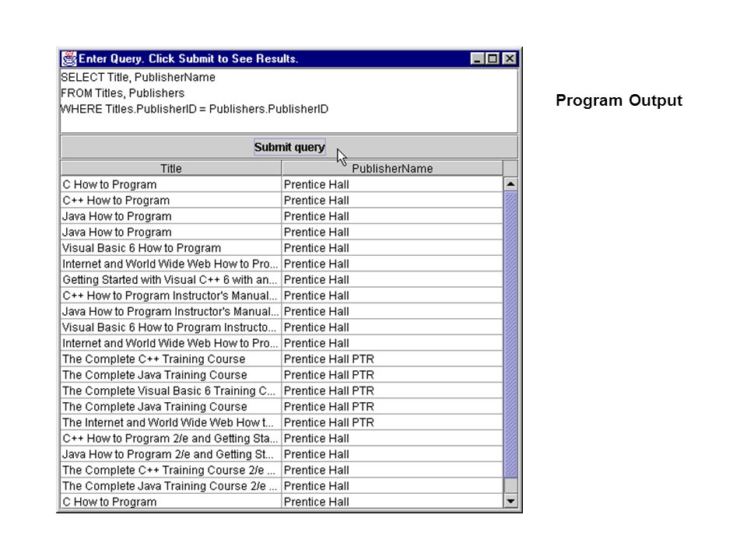
Task: Close the Enter Query window
Action: (509, 58)
